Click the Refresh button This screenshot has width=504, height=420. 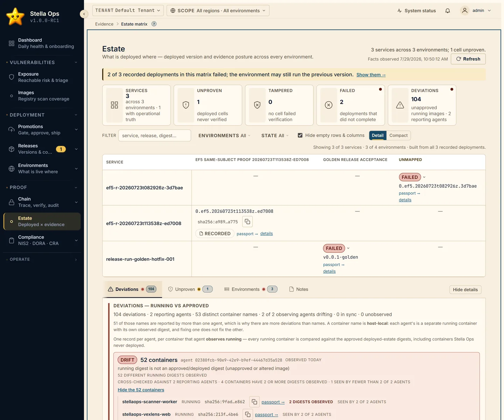click(x=468, y=59)
